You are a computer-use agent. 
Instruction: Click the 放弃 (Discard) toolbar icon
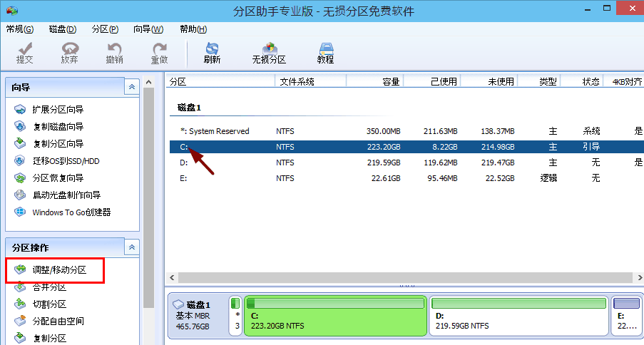69,48
